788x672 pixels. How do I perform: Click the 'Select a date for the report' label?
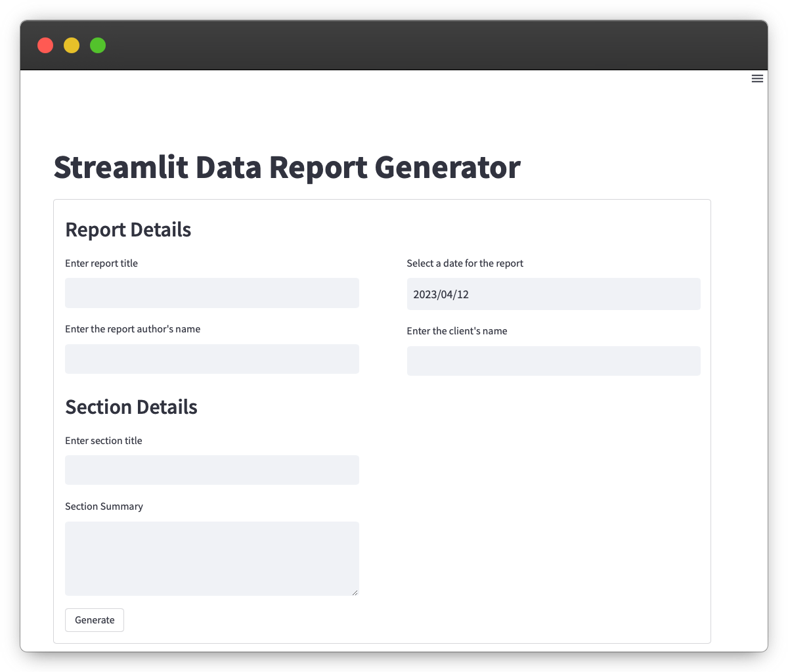[465, 263]
